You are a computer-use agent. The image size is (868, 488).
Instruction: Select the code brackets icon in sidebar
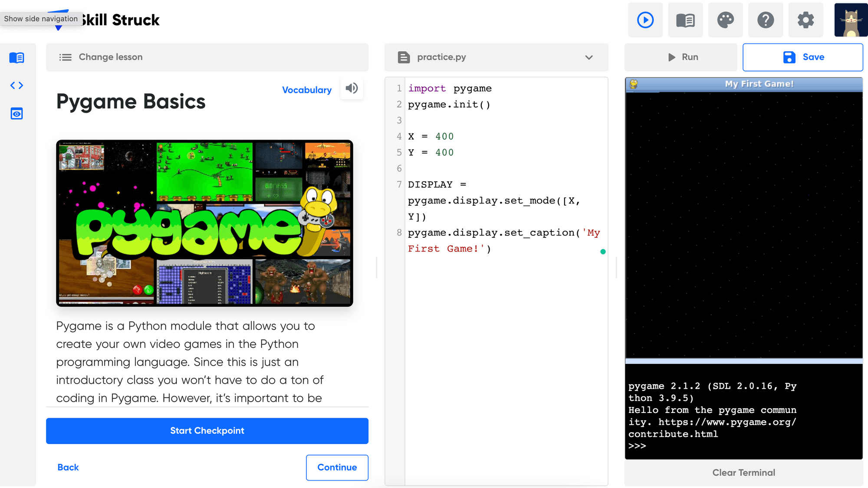(x=16, y=85)
